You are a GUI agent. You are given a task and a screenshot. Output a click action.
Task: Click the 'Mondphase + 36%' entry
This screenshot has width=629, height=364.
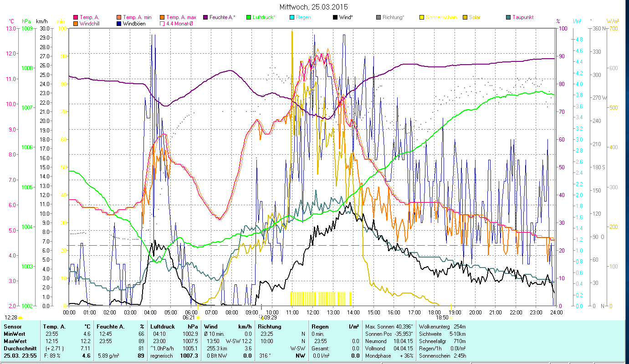pyautogui.click(x=389, y=356)
